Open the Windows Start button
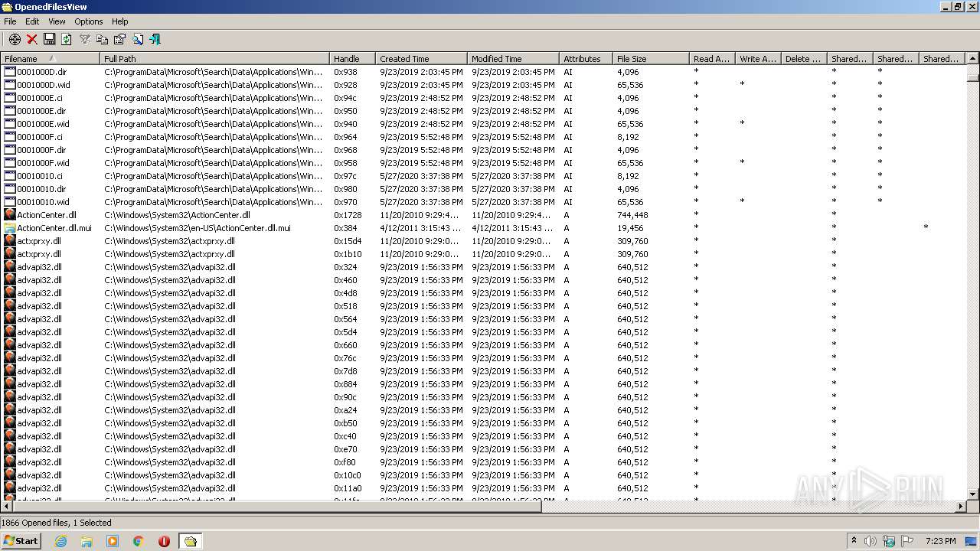 (21, 540)
